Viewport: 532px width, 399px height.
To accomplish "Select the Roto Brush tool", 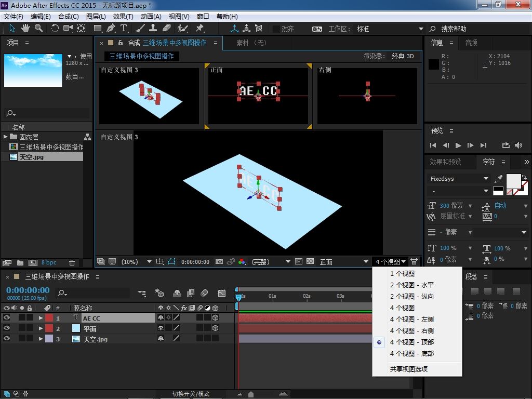I will tap(182, 29).
